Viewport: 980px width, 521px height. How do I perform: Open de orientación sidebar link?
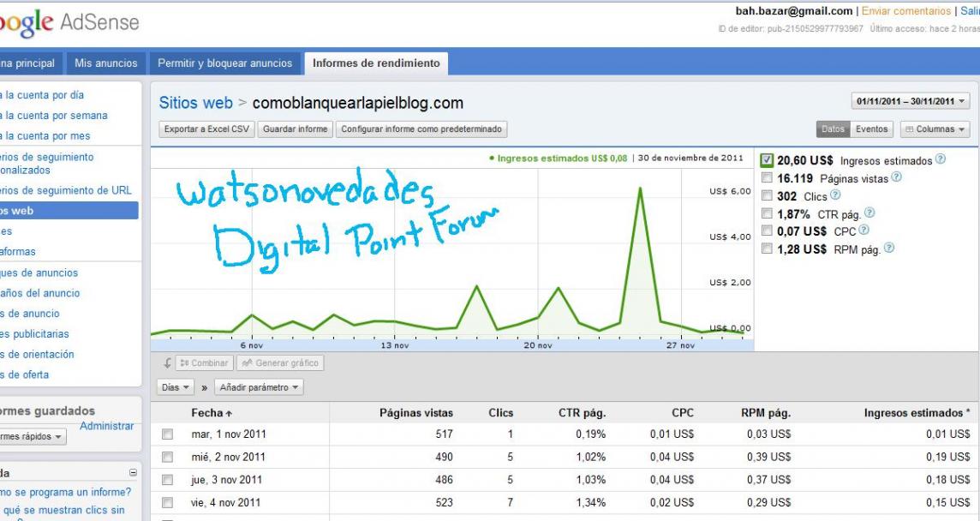click(37, 354)
